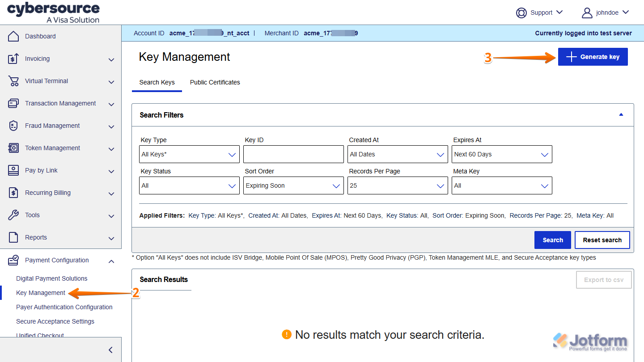
Task: Click the Cybersource logo
Action: pyautogui.click(x=53, y=13)
